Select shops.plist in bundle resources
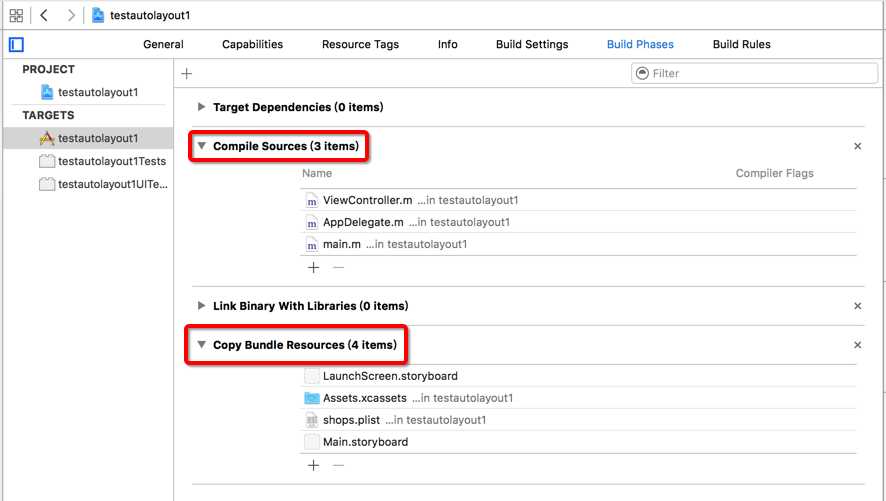 pyautogui.click(x=578, y=420)
